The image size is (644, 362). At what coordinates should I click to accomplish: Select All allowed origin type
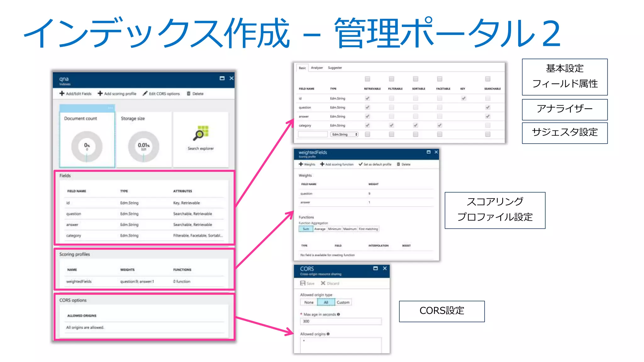[326, 303]
